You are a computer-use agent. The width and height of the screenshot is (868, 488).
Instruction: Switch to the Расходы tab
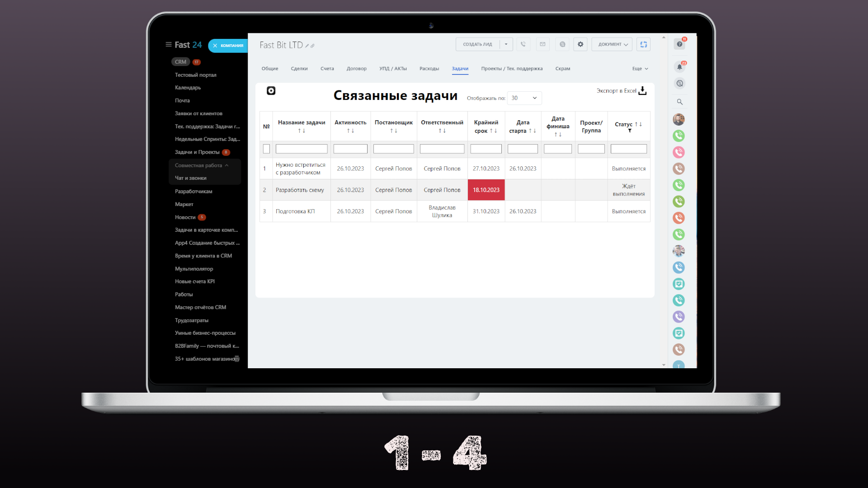pyautogui.click(x=429, y=69)
